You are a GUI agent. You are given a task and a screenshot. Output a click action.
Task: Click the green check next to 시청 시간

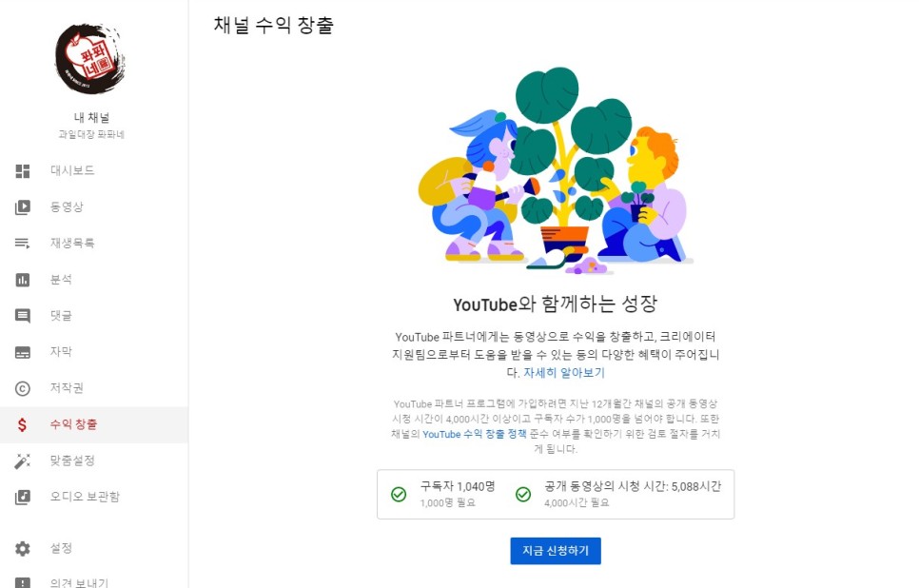(x=523, y=494)
